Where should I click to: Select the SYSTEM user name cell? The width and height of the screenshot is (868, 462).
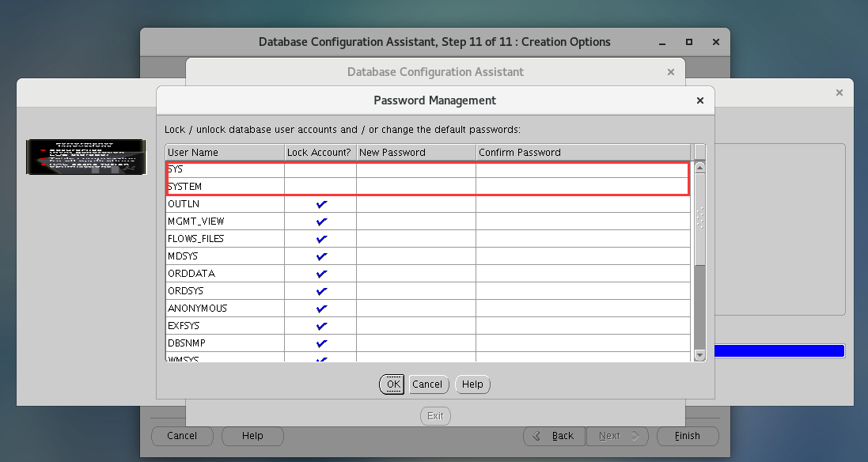point(226,187)
